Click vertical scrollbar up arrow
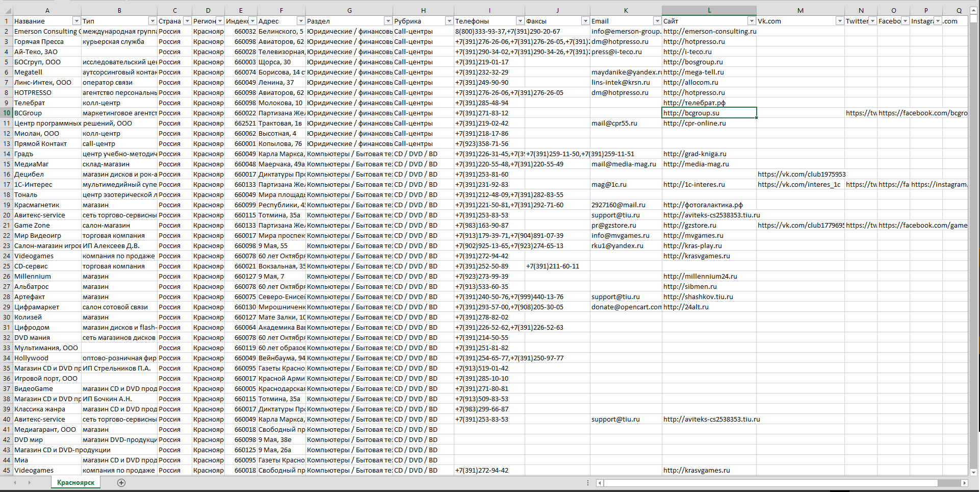This screenshot has height=492, width=980. [973, 10]
